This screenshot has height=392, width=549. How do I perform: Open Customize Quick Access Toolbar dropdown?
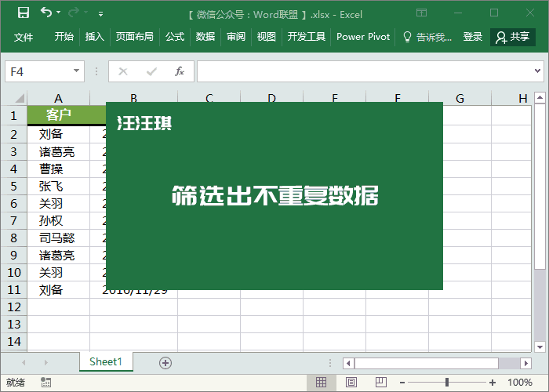100,14
